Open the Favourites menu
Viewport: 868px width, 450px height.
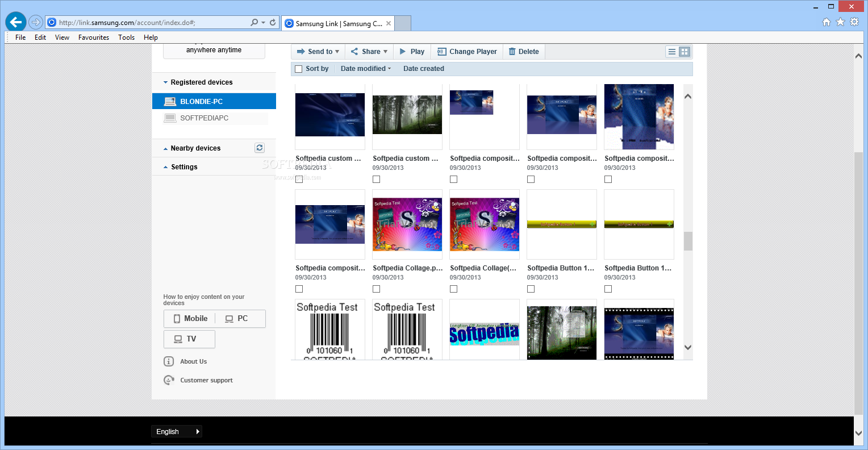94,37
